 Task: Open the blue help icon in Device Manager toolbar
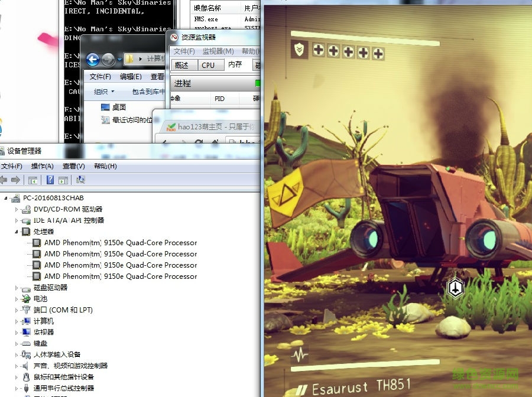click(50, 180)
